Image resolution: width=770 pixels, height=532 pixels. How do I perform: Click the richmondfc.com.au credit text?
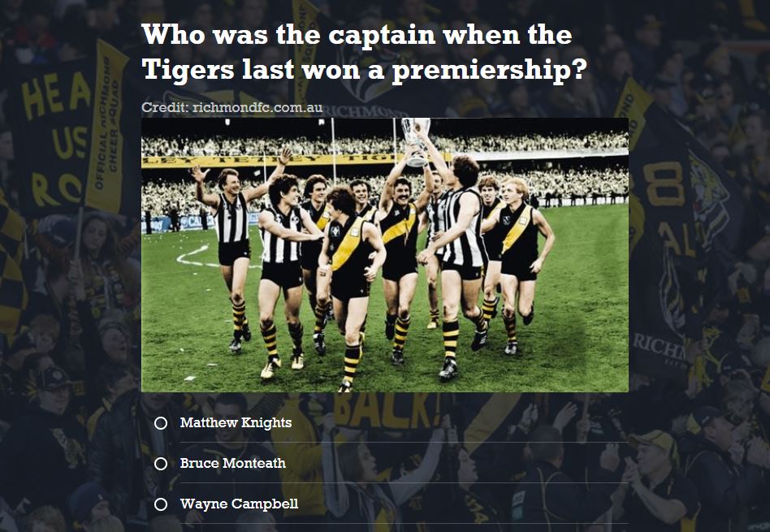coord(231,107)
